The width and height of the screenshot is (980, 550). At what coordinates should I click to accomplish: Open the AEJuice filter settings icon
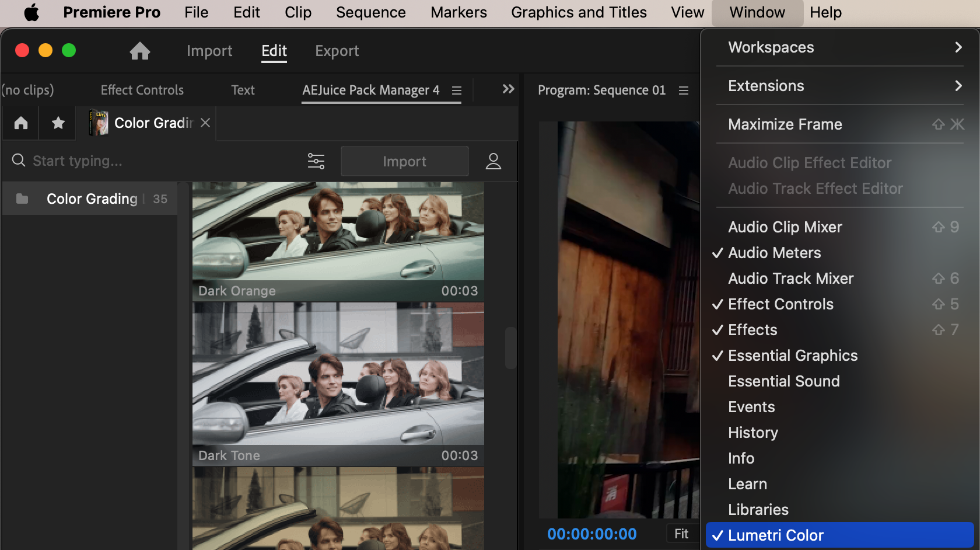pos(316,161)
